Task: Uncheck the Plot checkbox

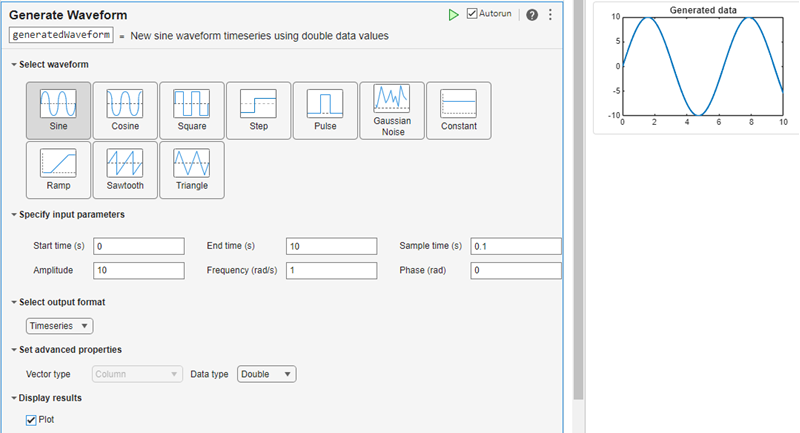Action: pos(31,420)
